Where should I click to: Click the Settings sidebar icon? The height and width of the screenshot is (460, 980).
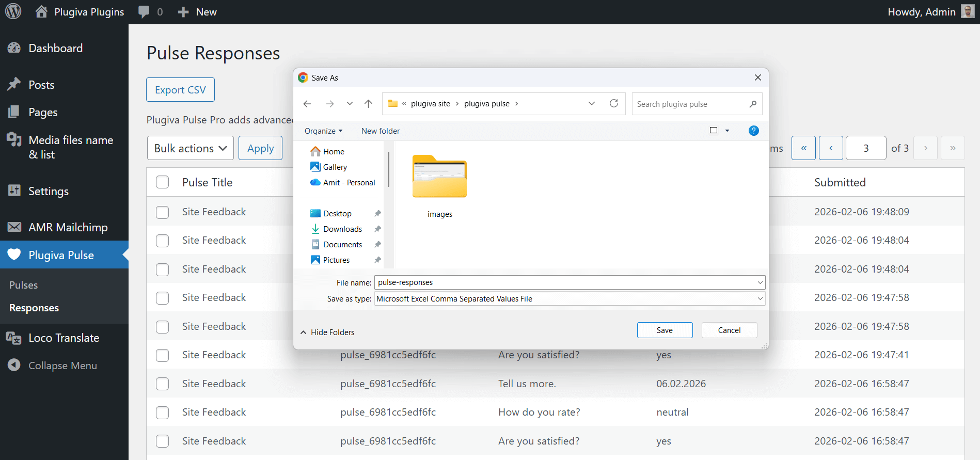pos(14,191)
